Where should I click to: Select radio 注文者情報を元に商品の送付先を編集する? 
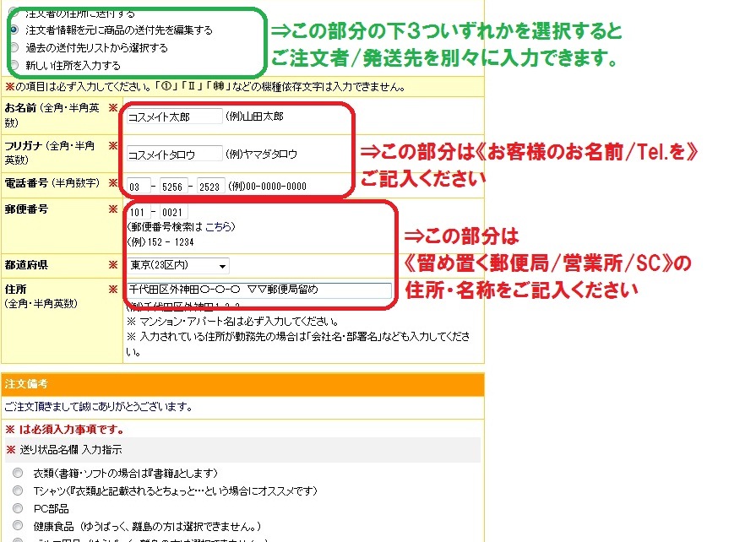[x=14, y=30]
